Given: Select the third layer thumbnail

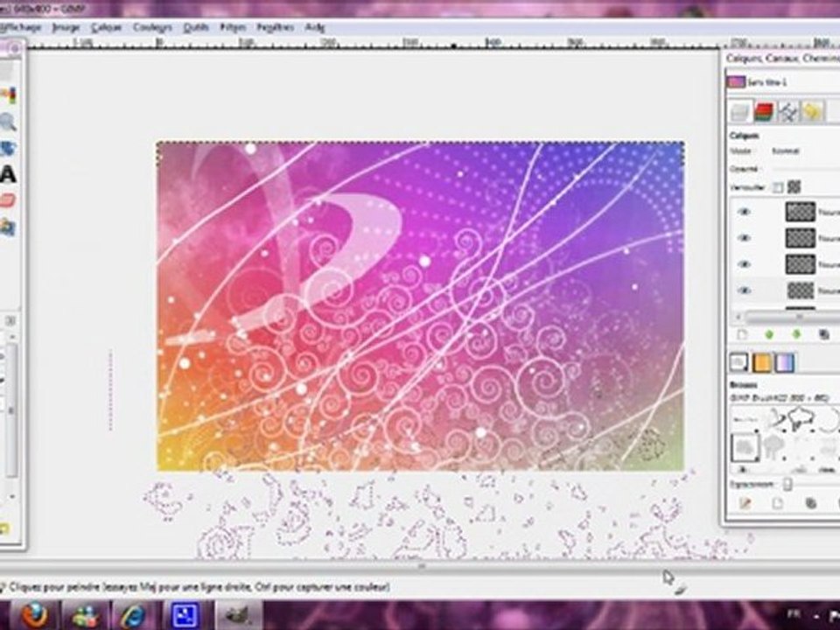Looking at the screenshot, I should point(801,264).
